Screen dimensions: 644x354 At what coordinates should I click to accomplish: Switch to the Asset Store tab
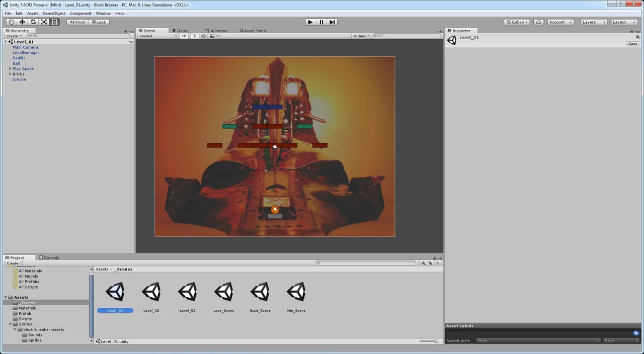point(253,31)
